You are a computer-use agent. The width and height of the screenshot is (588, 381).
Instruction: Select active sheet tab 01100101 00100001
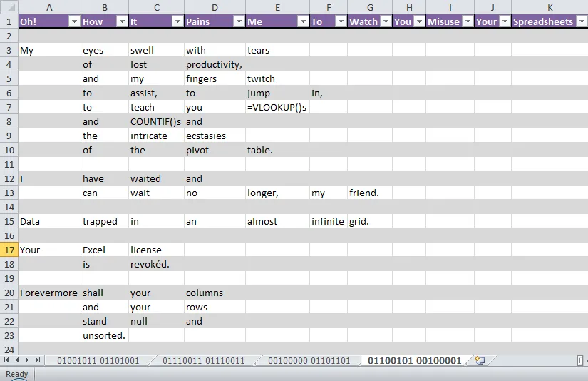414,361
